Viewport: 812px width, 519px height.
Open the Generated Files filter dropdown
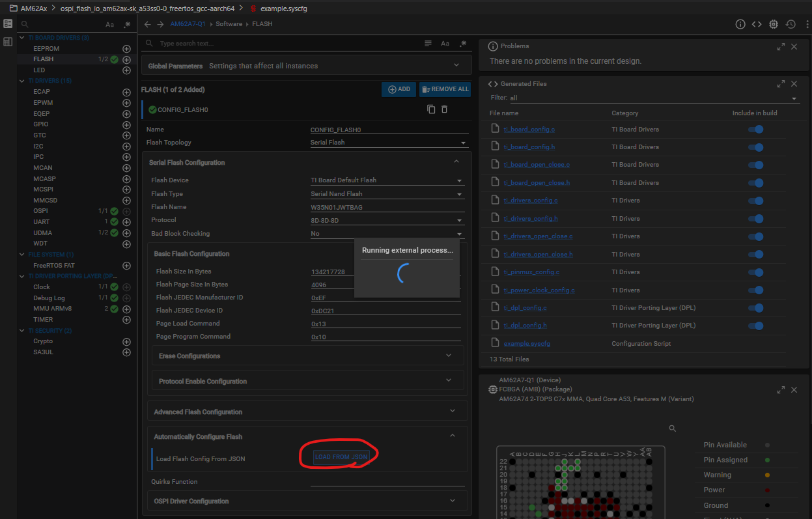pyautogui.click(x=654, y=98)
